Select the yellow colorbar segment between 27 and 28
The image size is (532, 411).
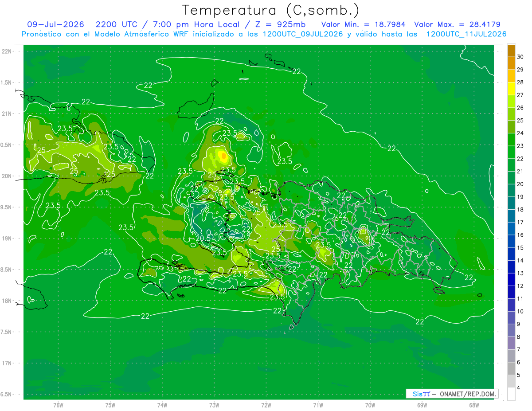coord(511,89)
